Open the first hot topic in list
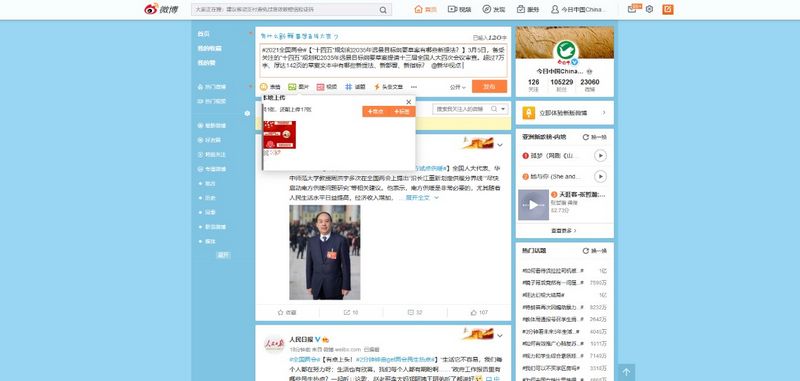This screenshot has width=800, height=381. [x=553, y=271]
